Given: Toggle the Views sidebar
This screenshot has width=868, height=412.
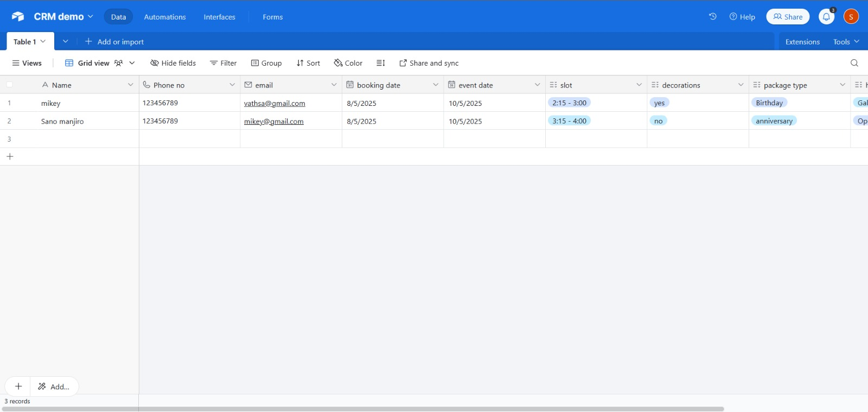Looking at the screenshot, I should pos(27,63).
